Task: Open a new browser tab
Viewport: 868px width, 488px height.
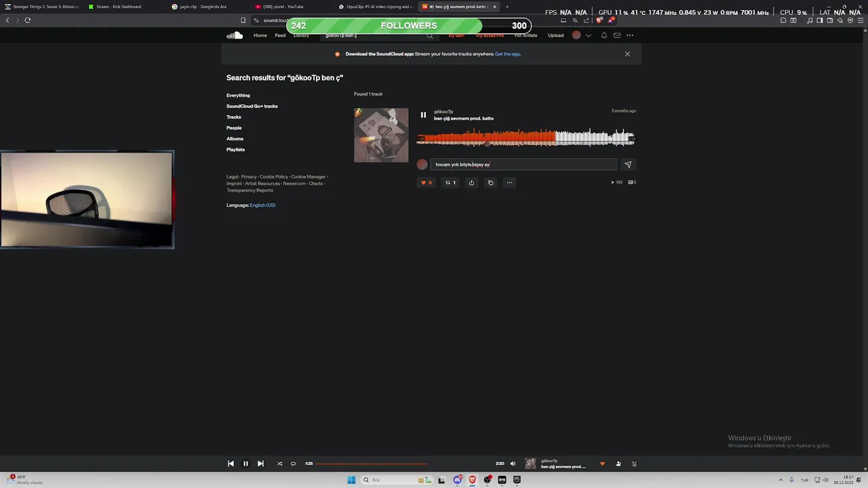Action: tap(507, 7)
